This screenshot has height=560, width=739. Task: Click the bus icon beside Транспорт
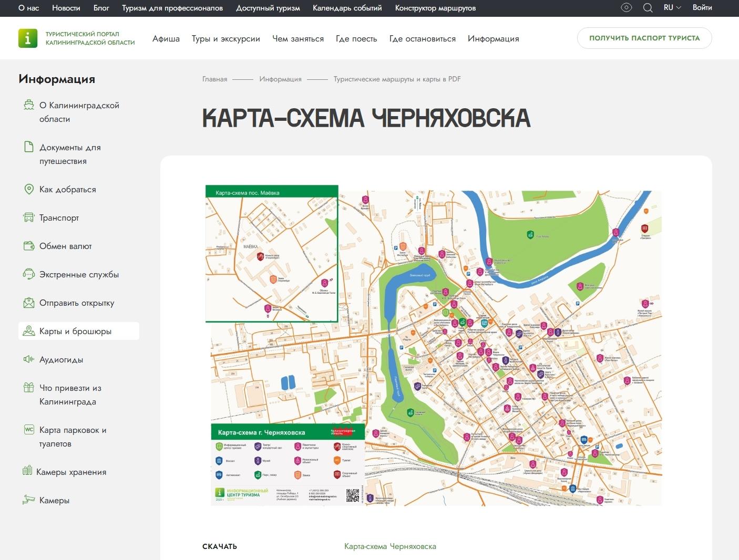(x=29, y=217)
